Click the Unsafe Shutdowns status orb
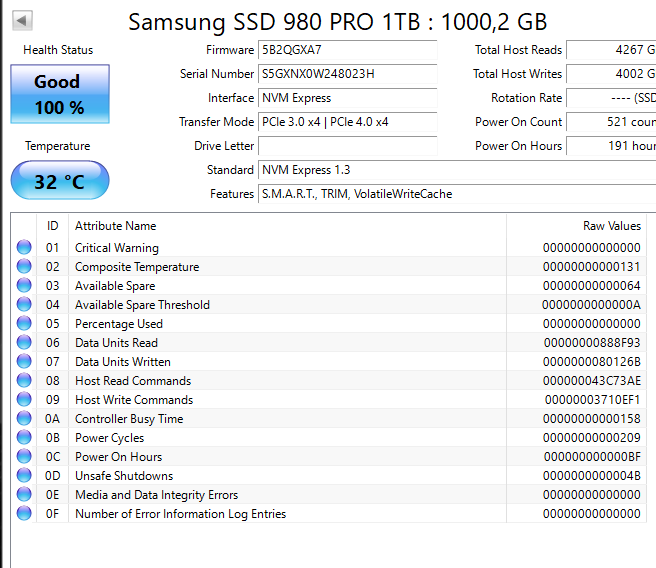This screenshot has width=656, height=568. 24,476
